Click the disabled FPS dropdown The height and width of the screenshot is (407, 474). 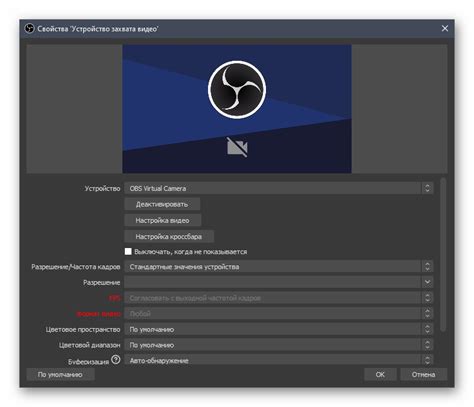pos(279,298)
